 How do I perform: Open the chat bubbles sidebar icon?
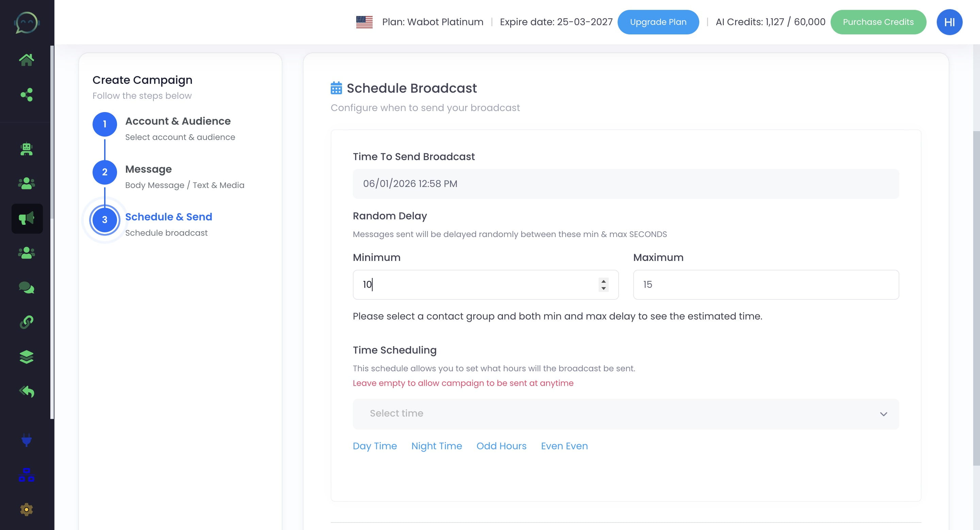(x=27, y=287)
